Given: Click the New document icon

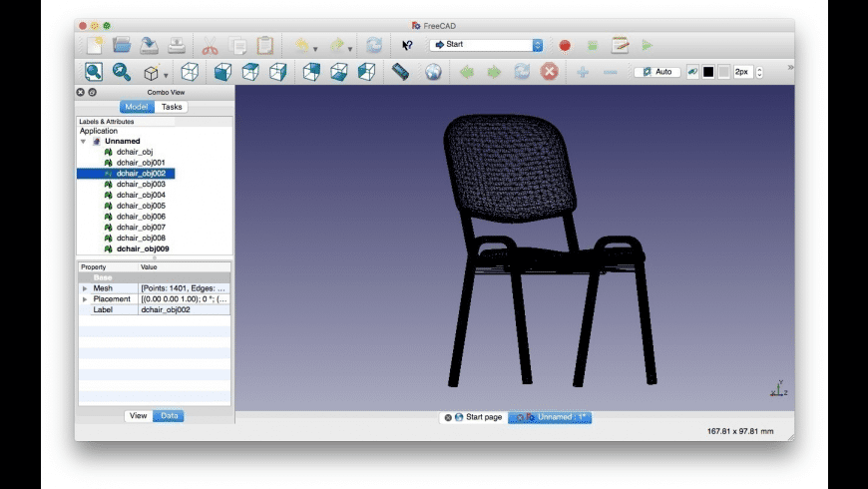Looking at the screenshot, I should pyautogui.click(x=94, y=45).
